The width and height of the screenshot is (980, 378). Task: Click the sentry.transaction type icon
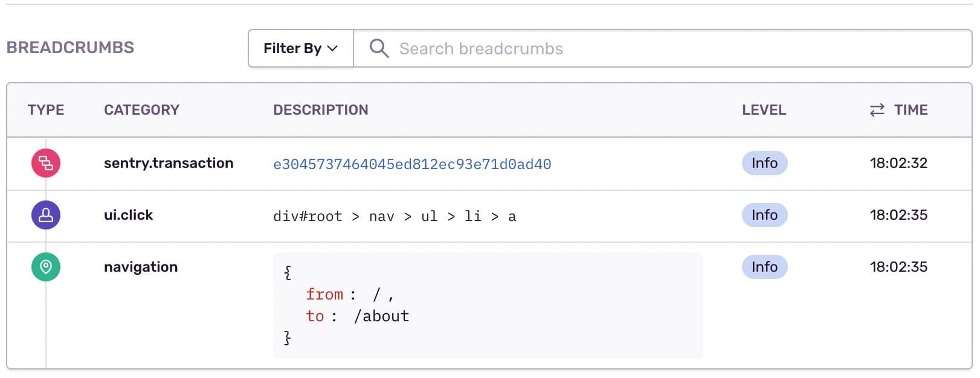tap(46, 163)
